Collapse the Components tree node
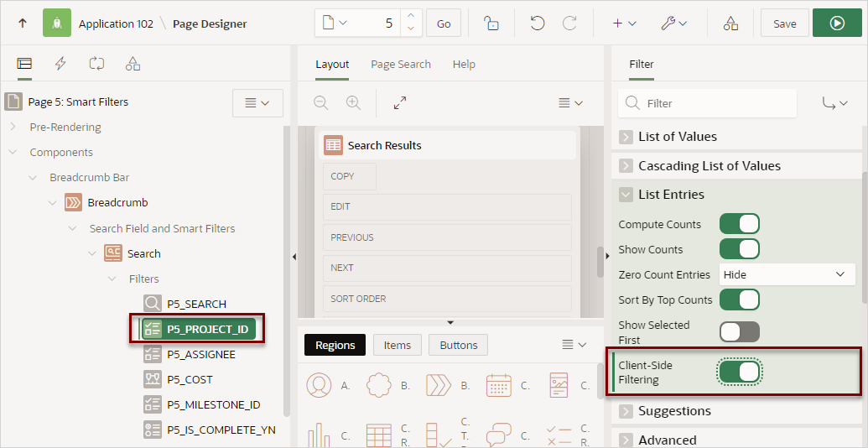Viewport: 868px width, 448px height. [13, 152]
